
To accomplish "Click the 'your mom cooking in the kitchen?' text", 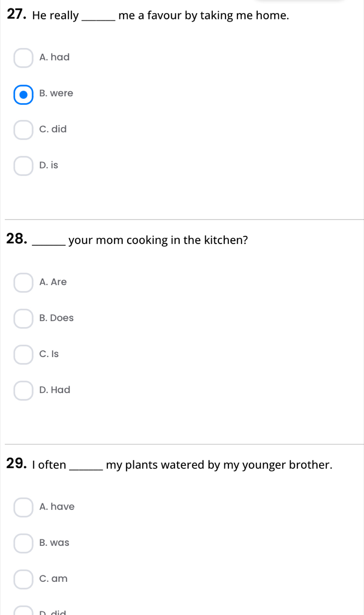I will tap(158, 240).
